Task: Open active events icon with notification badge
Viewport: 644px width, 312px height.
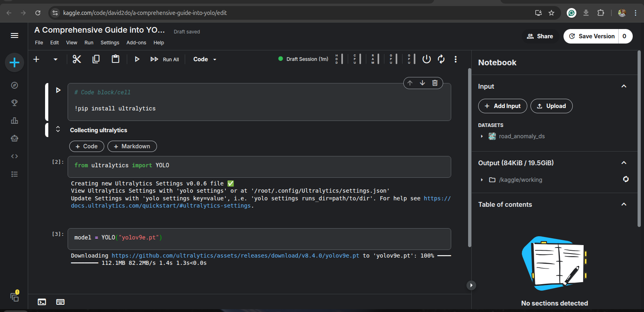Action: coord(15,297)
